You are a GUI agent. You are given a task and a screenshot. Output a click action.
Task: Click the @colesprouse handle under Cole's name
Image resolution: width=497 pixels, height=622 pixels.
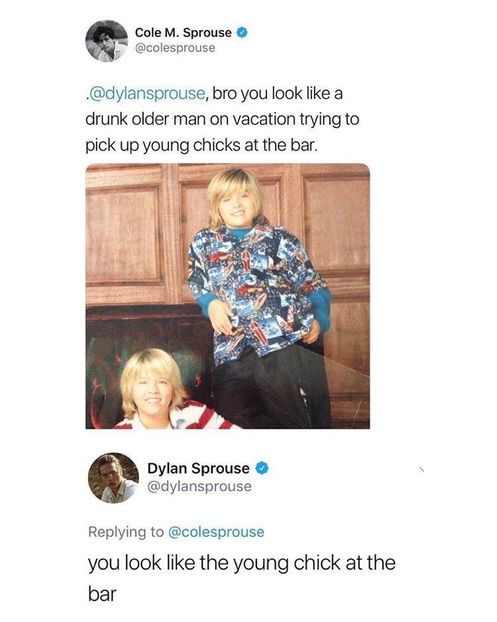point(175,48)
